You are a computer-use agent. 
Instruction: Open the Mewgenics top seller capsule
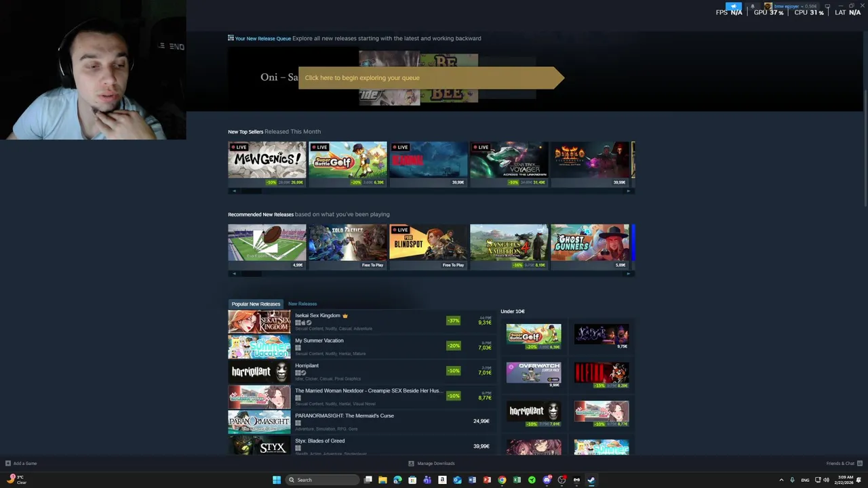coord(267,164)
